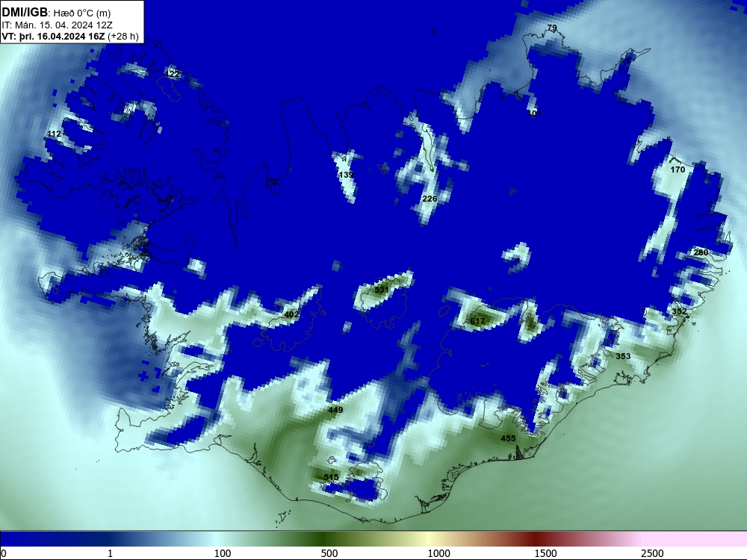The height and width of the screenshot is (560, 747).
Task: Click the color scale label '2500'
Action: click(x=652, y=553)
